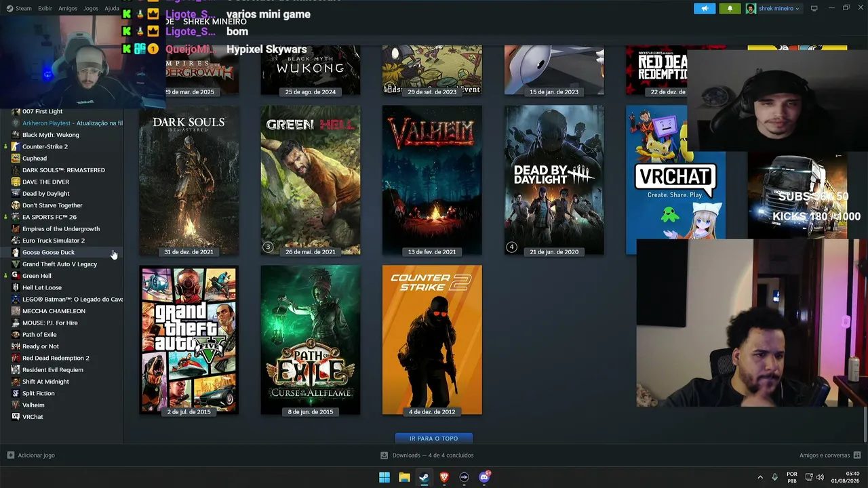Click the 007 First Light icon in sidebar

pyautogui.click(x=16, y=111)
